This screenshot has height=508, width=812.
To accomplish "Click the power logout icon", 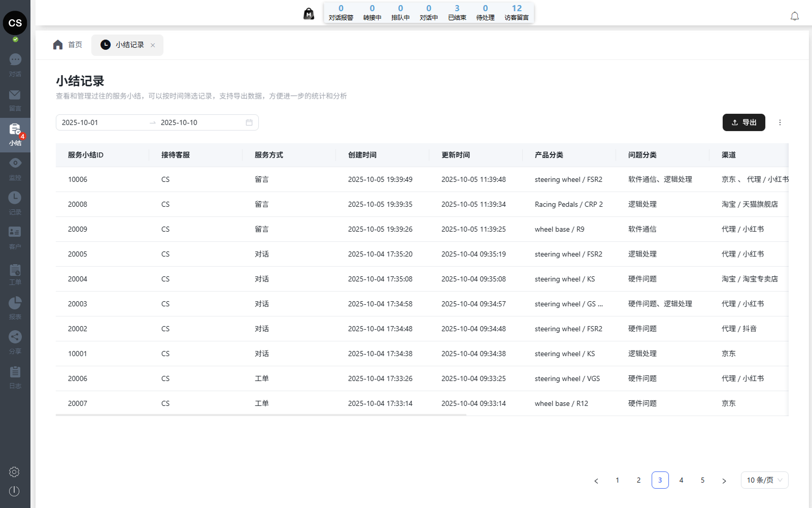I will (14, 491).
